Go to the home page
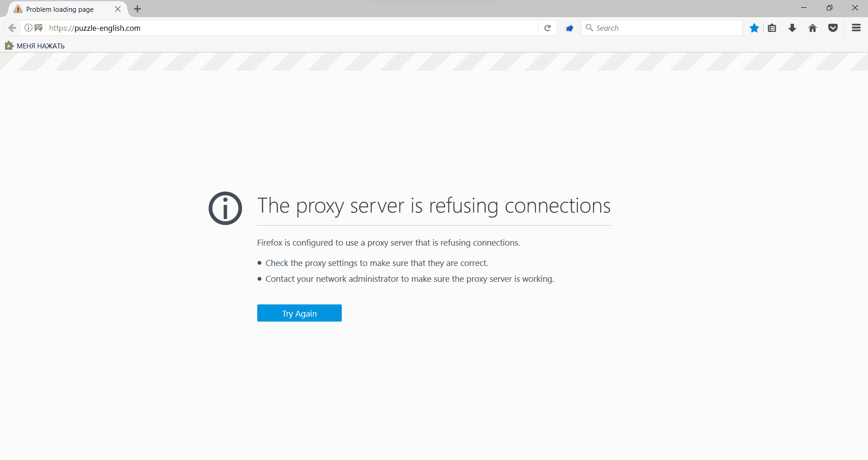The height and width of the screenshot is (460, 868). pyautogui.click(x=812, y=28)
